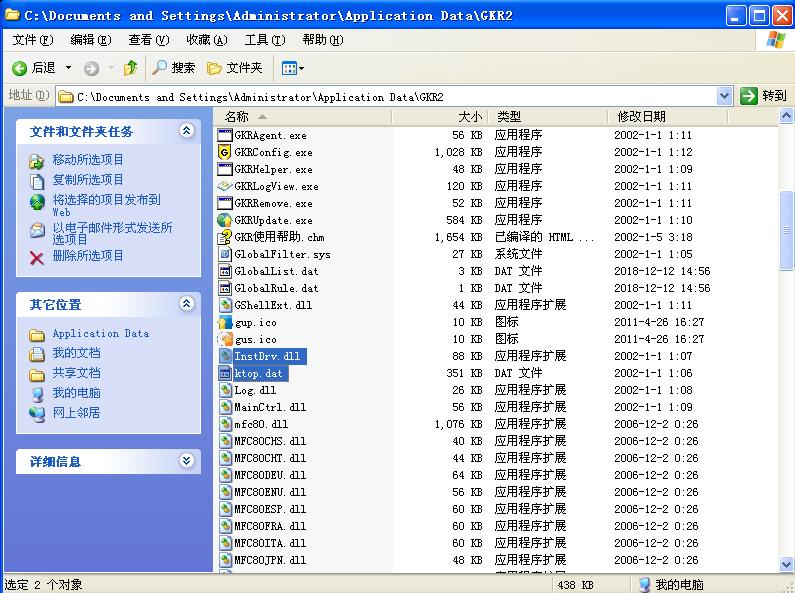Open the 文件(F) menu
This screenshot has height=593, width=795.
click(32, 40)
